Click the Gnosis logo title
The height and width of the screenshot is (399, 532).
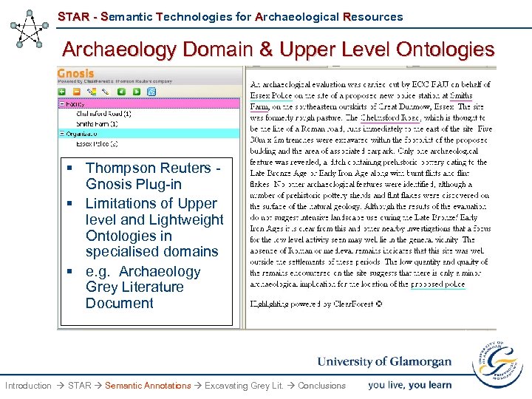(x=75, y=73)
